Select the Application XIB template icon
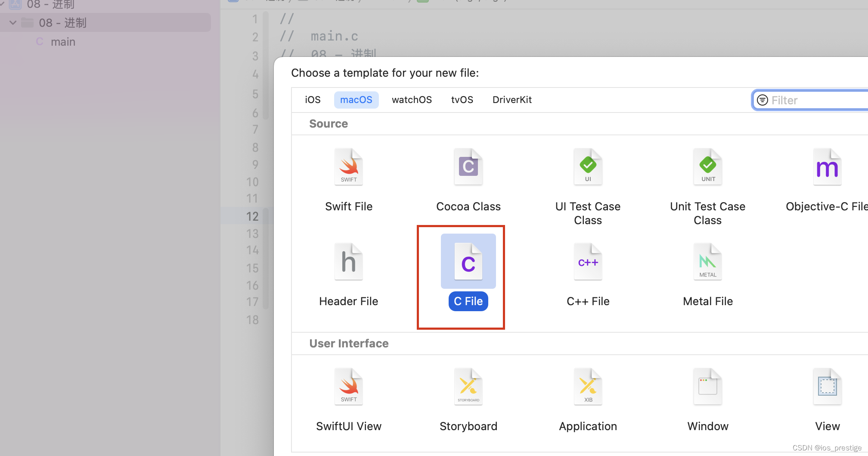This screenshot has width=868, height=456. tap(588, 387)
